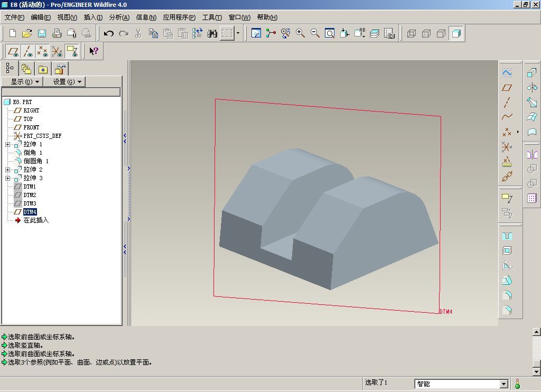Select the FRONT datum plane in tree

coord(31,127)
